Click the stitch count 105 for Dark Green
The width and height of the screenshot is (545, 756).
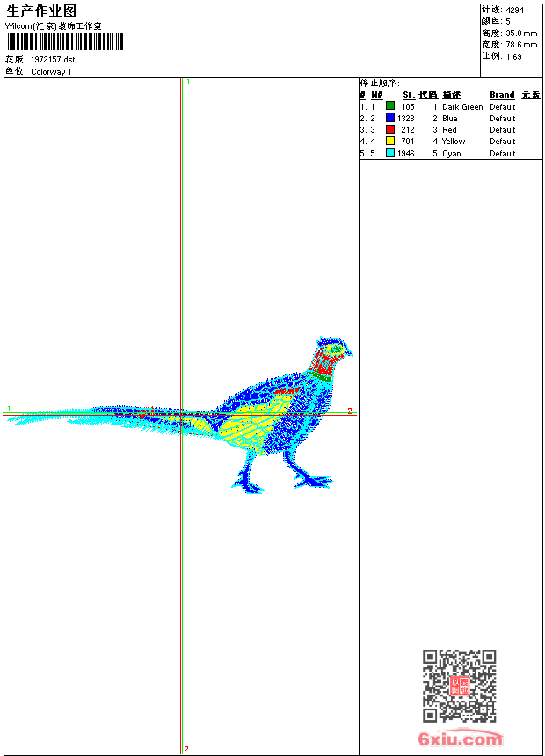tap(408, 107)
